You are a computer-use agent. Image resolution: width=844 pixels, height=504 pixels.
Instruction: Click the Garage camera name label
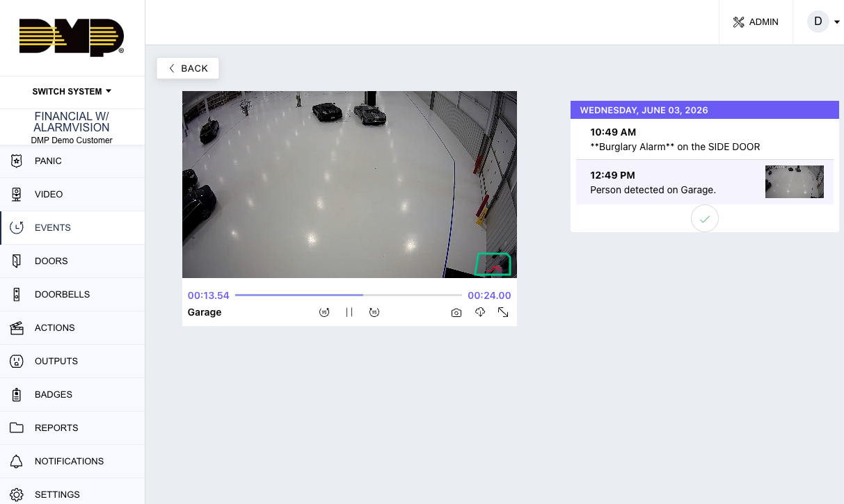click(205, 313)
